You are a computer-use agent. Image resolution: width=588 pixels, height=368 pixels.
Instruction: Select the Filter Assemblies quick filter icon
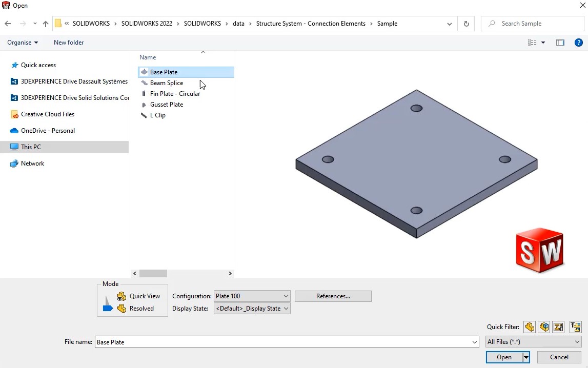544,326
